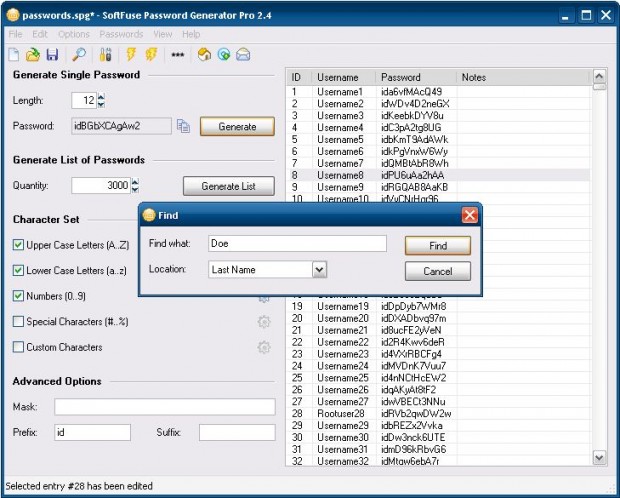Decrease Quantity with the down spinner arrow
This screenshot has width=620, height=498.
point(135,189)
